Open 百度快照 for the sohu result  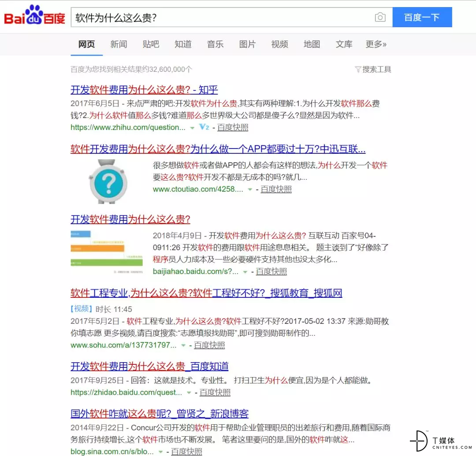tap(209, 345)
